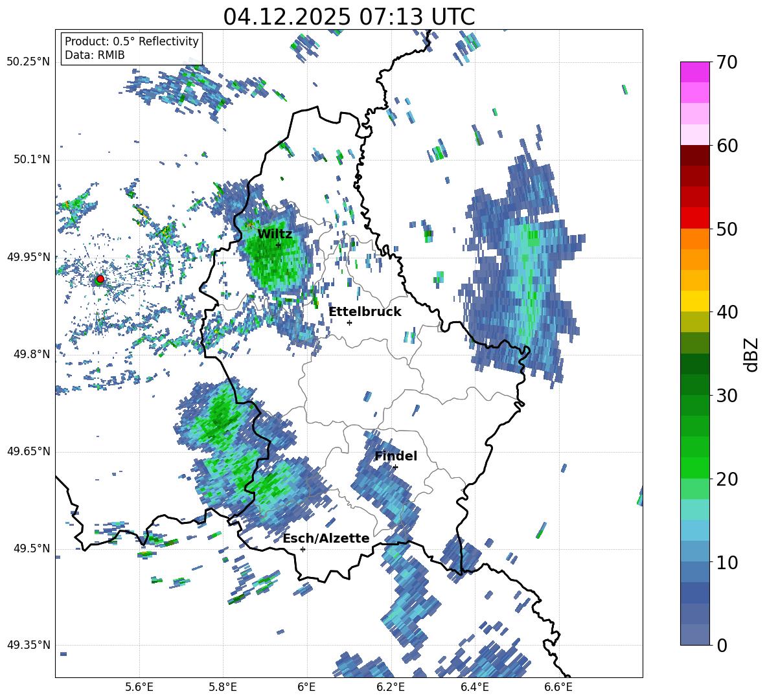Viewport: 767px width, 700px height.
Task: Click the 49.95°N latitude label
Action: [29, 257]
